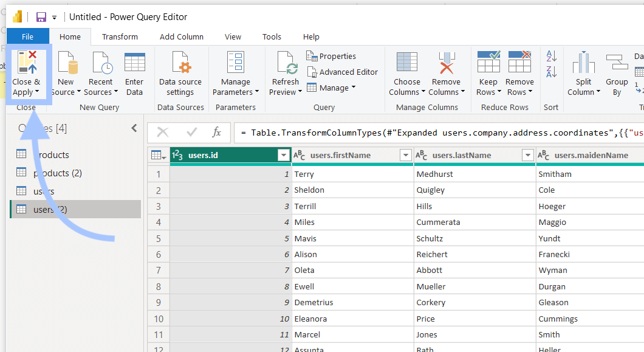644x352 pixels.
Task: Open query Properties
Action: pos(331,56)
